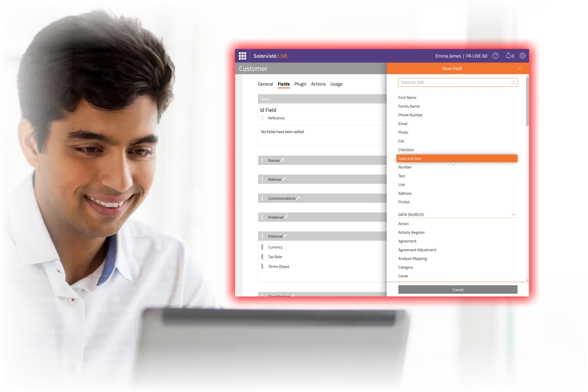This screenshot has width=588, height=392.
Task: Click the New Field close X icon
Action: coord(520,68)
